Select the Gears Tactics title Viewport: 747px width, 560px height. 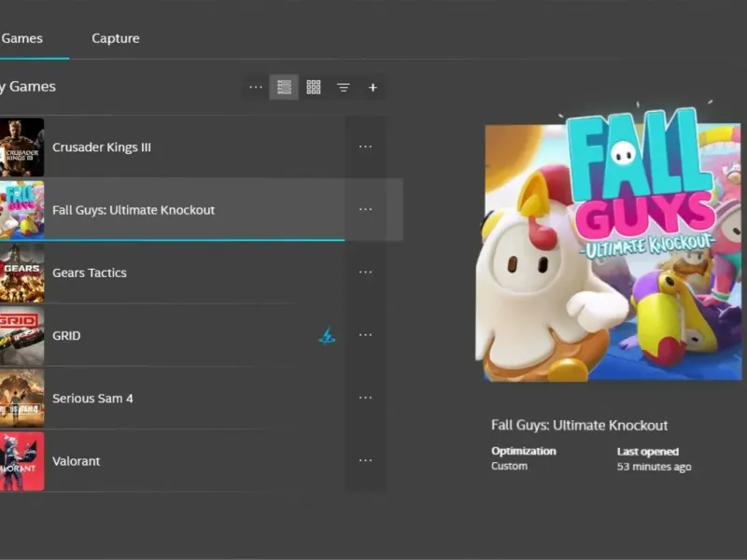tap(90, 273)
